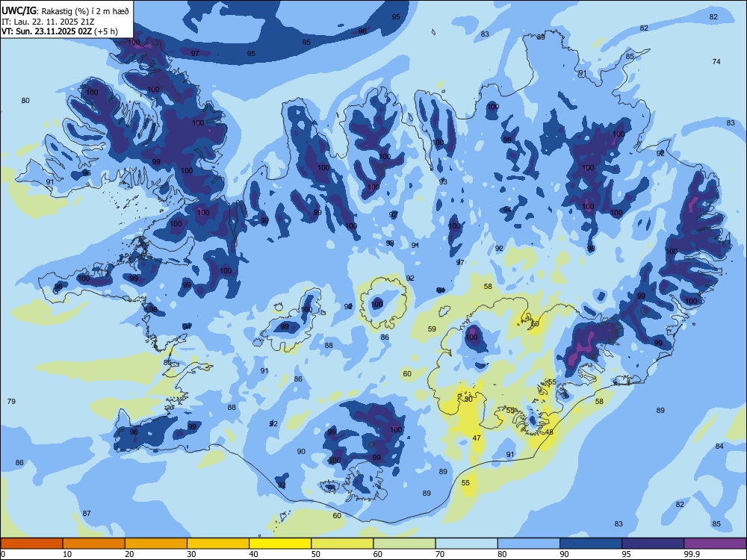Image resolution: width=747 pixels, height=560 pixels.
Task: Click the '59' humidity value on map
Action: point(432,329)
